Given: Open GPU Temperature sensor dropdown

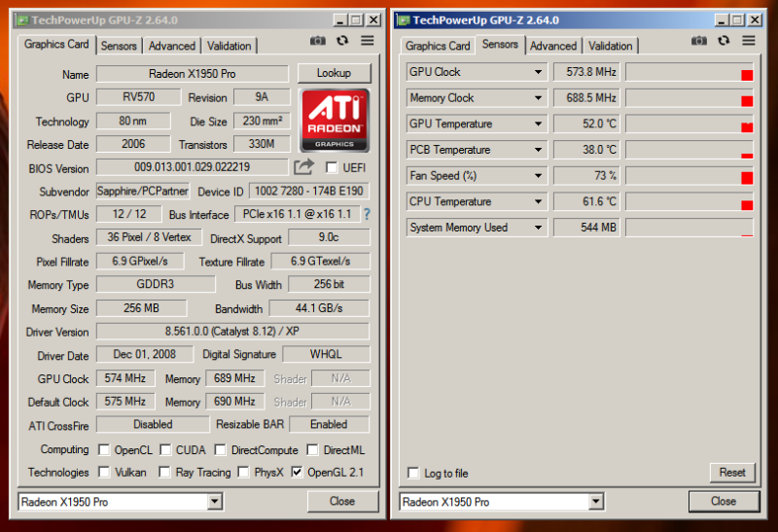Looking at the screenshot, I should [539, 124].
